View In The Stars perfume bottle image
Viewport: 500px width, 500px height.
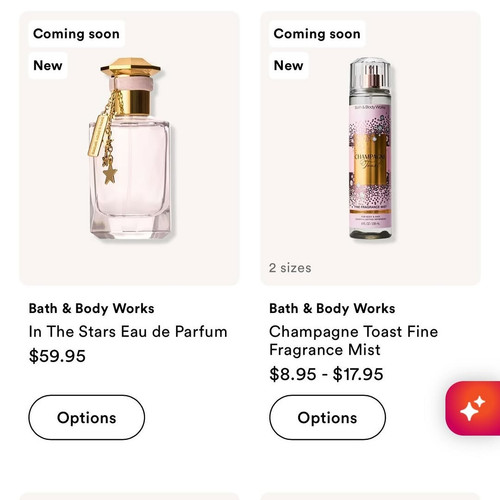(130, 148)
